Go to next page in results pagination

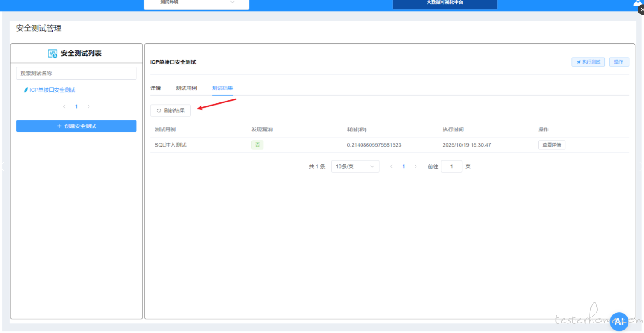click(416, 166)
